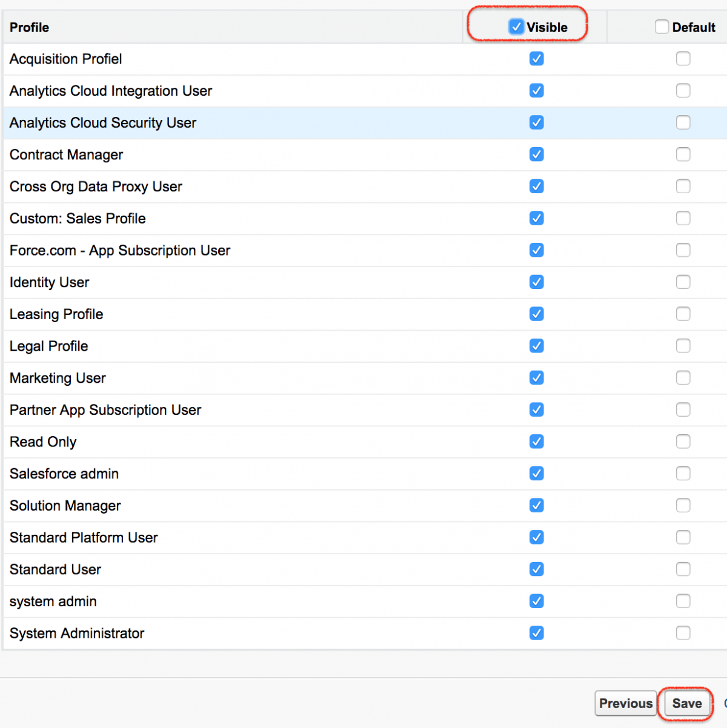The width and height of the screenshot is (727, 728).
Task: Check the master Default checkbox in header
Action: point(662,27)
